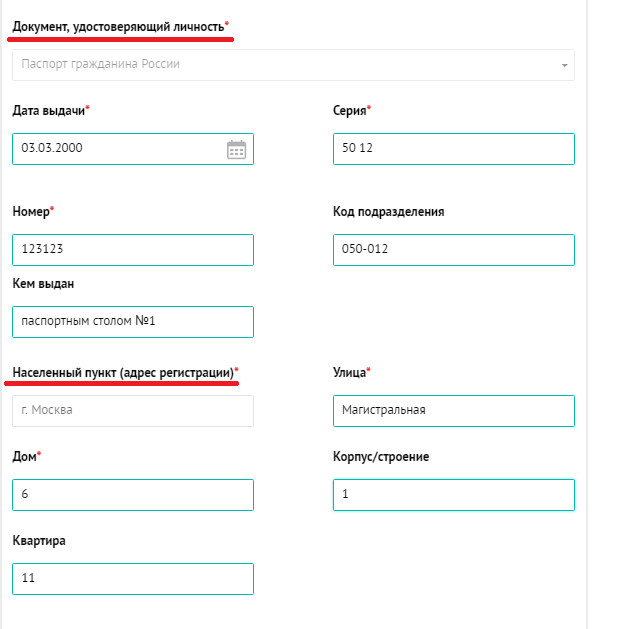Click the Номер field containing 123123
Image resolution: width=620 pixels, height=629 pixels.
[133, 250]
